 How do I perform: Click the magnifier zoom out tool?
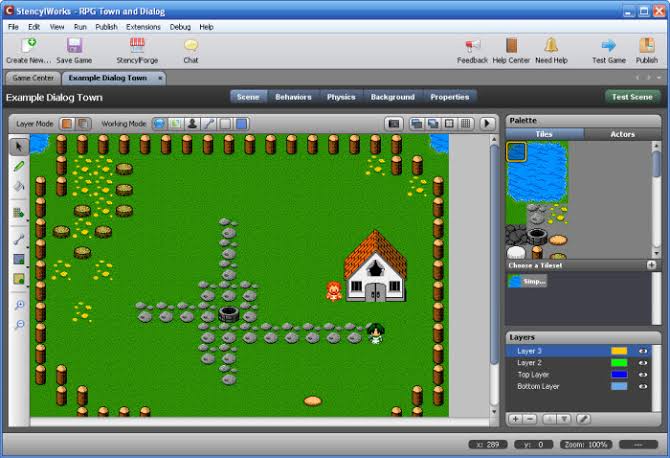pyautogui.click(x=19, y=324)
